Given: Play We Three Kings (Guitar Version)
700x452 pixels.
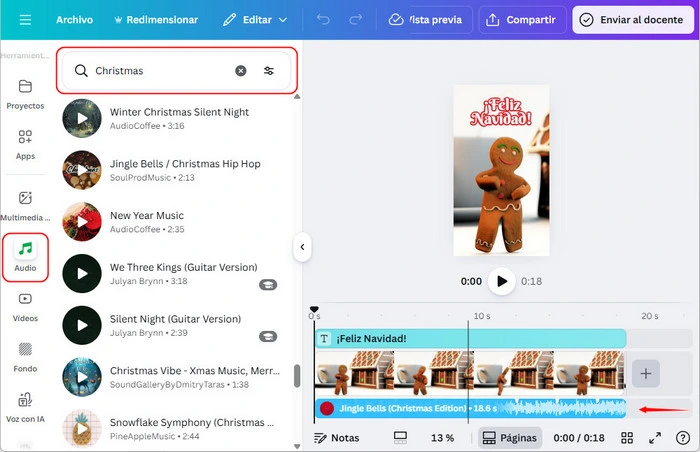Looking at the screenshot, I should (x=82, y=273).
